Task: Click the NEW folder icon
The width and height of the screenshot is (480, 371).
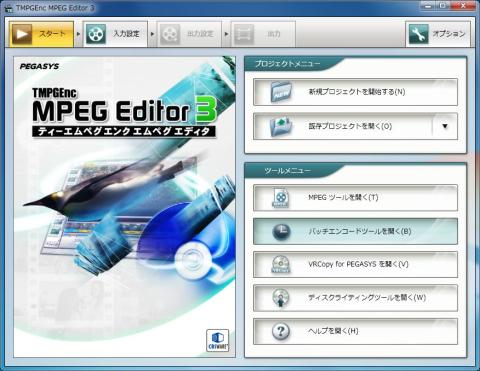Action: (x=281, y=92)
